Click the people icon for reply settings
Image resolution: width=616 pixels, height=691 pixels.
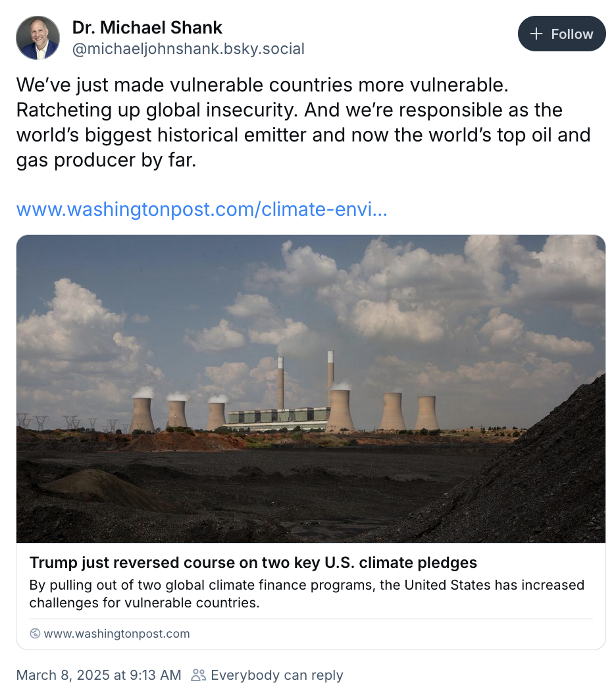point(198,675)
